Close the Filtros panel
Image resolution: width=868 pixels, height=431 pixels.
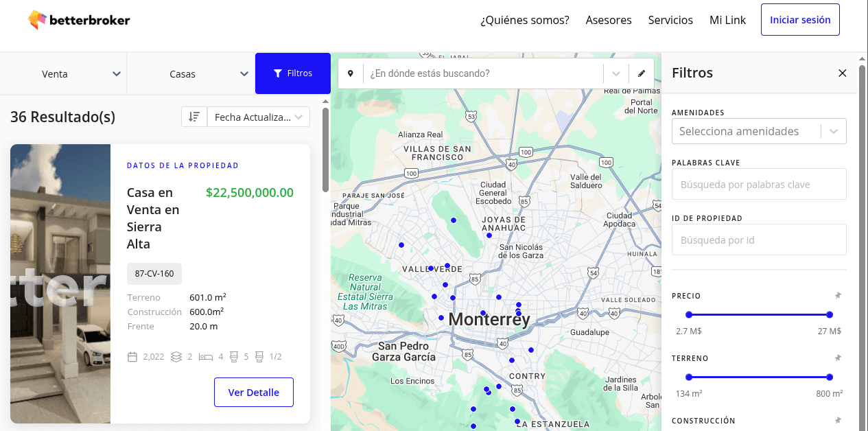click(842, 73)
